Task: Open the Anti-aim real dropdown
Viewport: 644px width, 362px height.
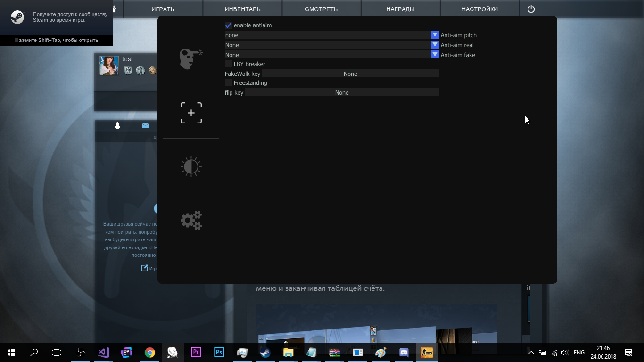Action: [434, 45]
